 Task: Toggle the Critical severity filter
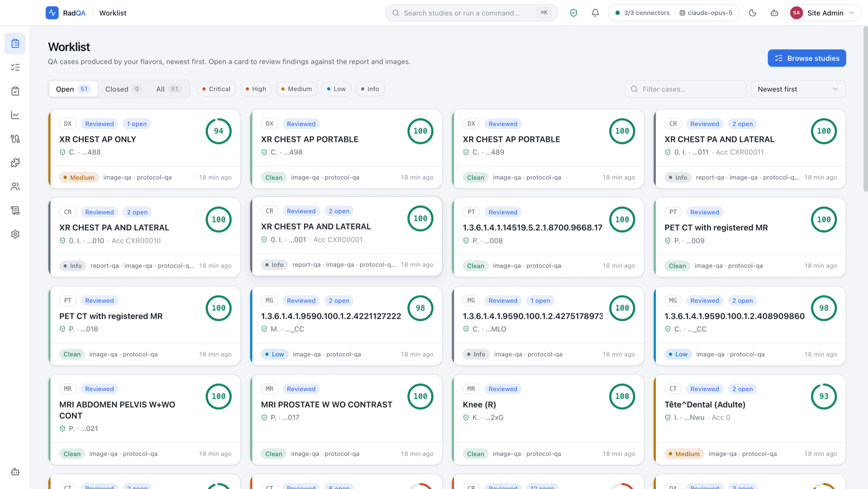click(216, 89)
